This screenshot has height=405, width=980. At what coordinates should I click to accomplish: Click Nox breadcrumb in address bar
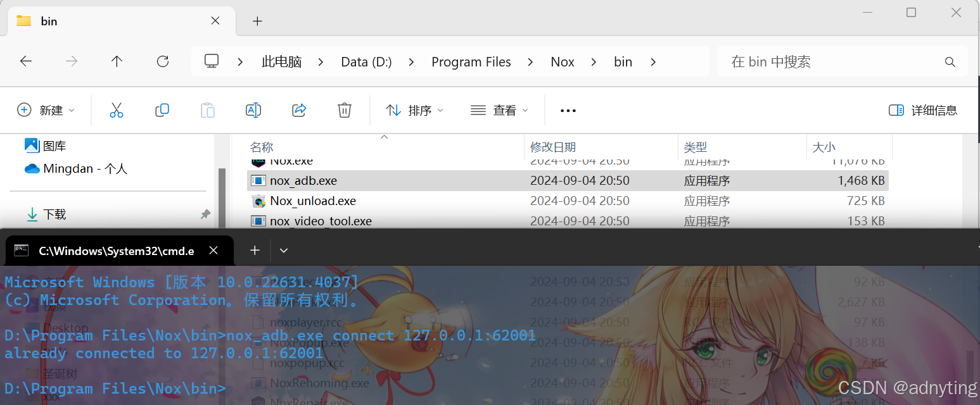[x=563, y=62]
